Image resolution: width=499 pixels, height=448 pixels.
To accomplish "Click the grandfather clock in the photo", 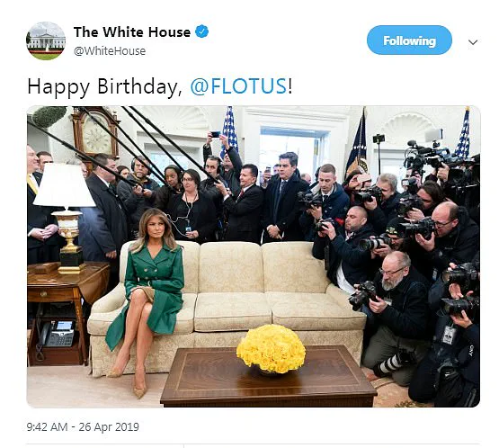I will [95, 134].
